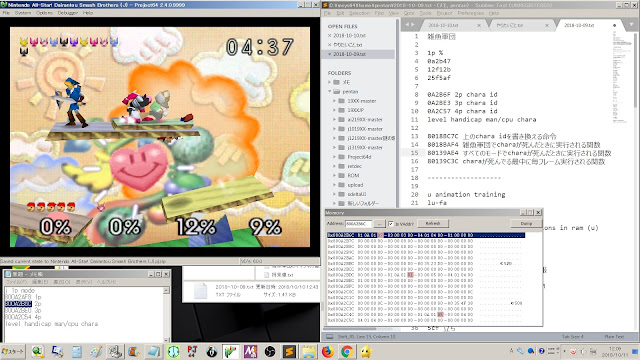Open the magnifier search taskbar icon
This screenshot has width=640, height=360.
click(x=38, y=351)
